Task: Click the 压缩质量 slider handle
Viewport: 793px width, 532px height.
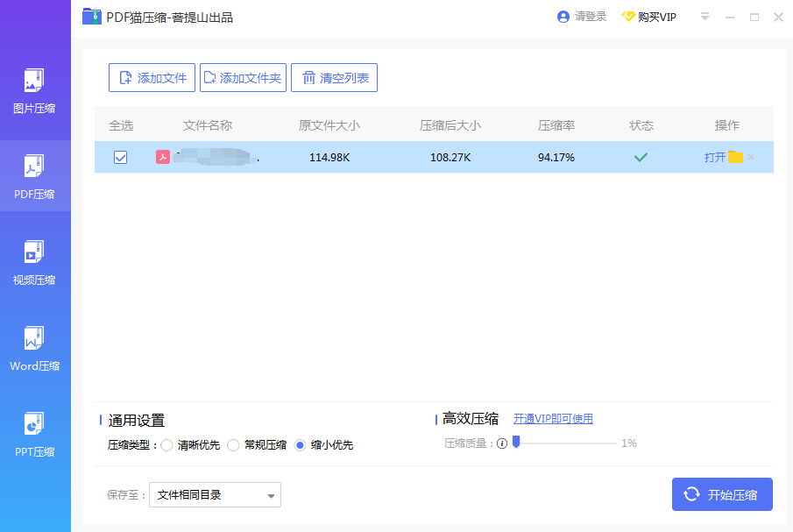Action: (516, 442)
